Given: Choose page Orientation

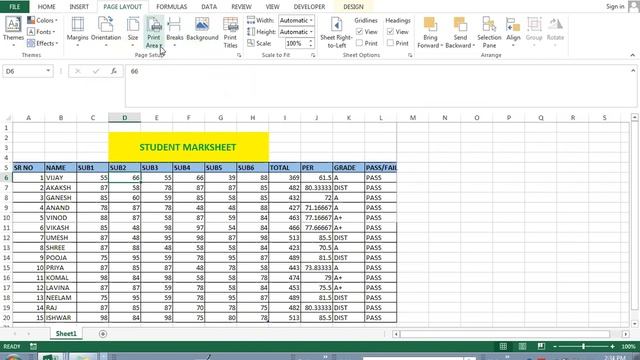Looking at the screenshot, I should click(106, 32).
